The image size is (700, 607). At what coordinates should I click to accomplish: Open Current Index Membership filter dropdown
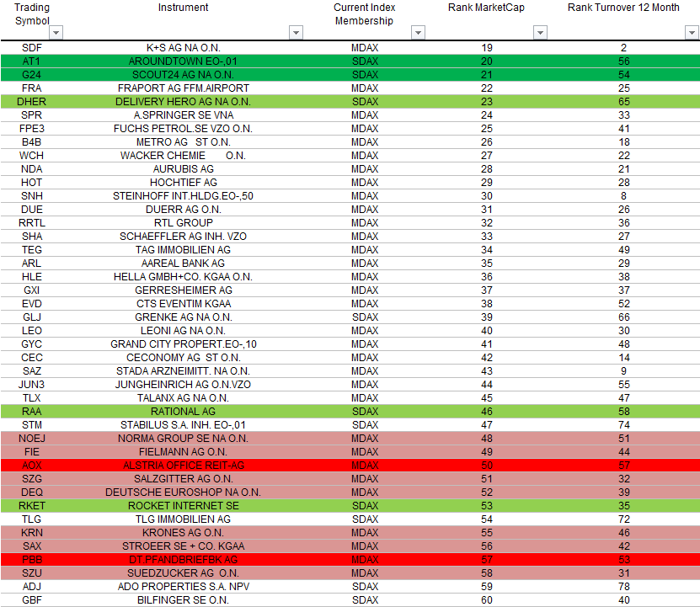point(418,33)
